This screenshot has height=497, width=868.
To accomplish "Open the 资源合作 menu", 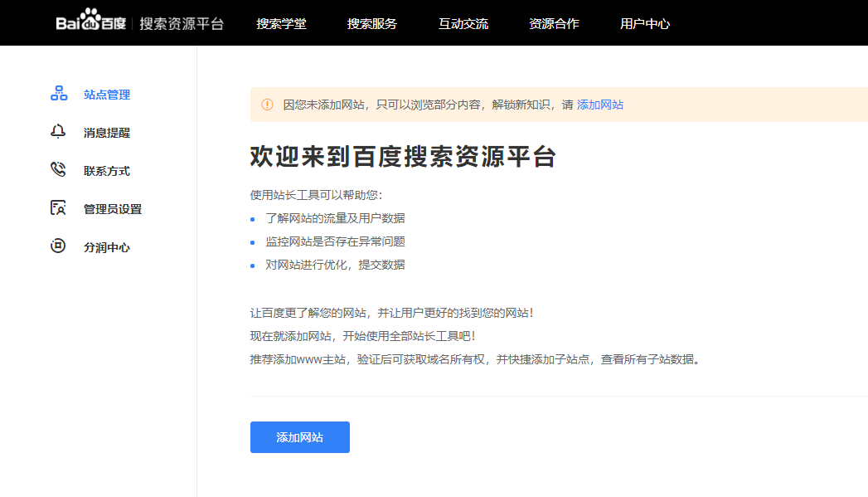I will [554, 24].
